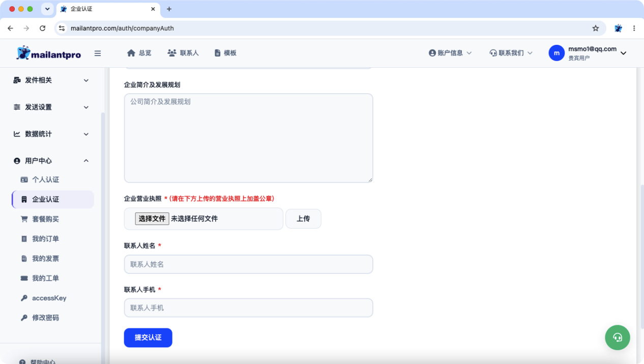Click the 数据统计 chart icon
Viewport: 644px width, 364px height.
pyautogui.click(x=17, y=134)
